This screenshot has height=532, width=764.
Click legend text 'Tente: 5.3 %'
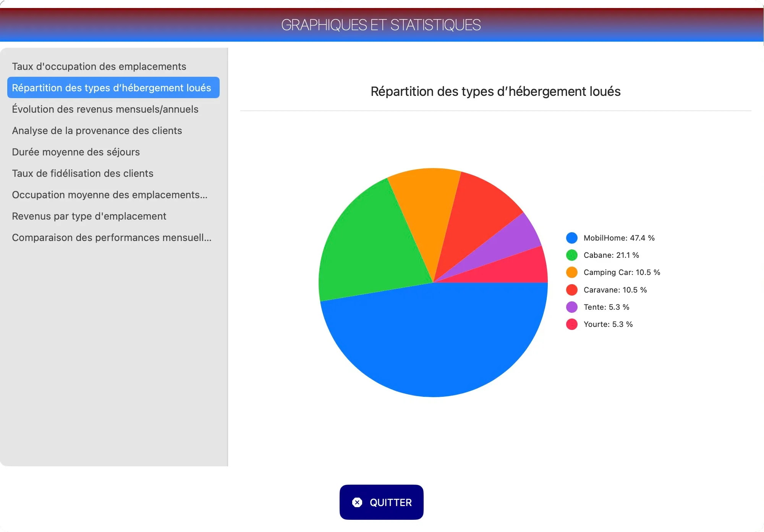coord(606,307)
